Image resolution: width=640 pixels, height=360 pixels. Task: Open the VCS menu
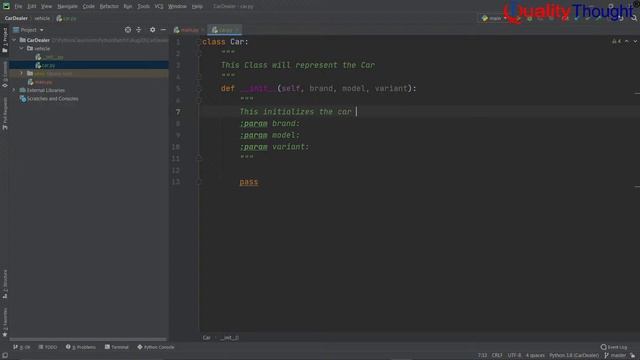pos(159,7)
